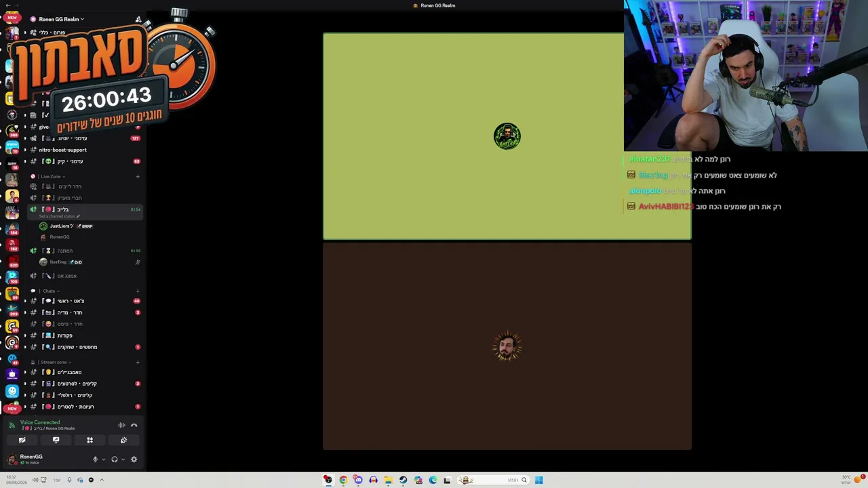Open the text channel with 53 unread badge

pyautogui.click(x=85, y=161)
